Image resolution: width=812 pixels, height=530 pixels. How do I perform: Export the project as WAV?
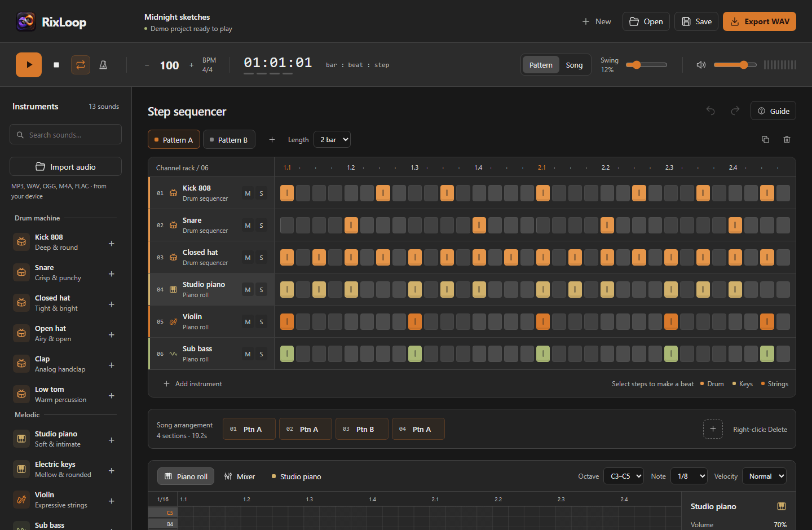click(760, 21)
